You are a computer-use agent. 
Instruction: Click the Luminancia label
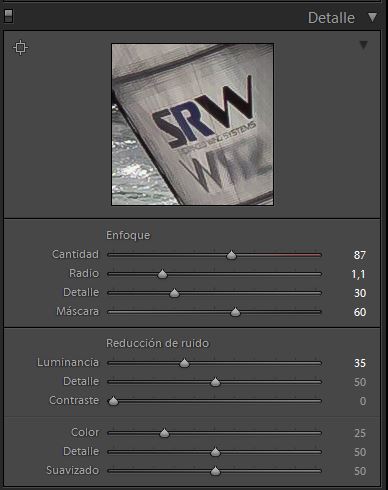coord(68,362)
